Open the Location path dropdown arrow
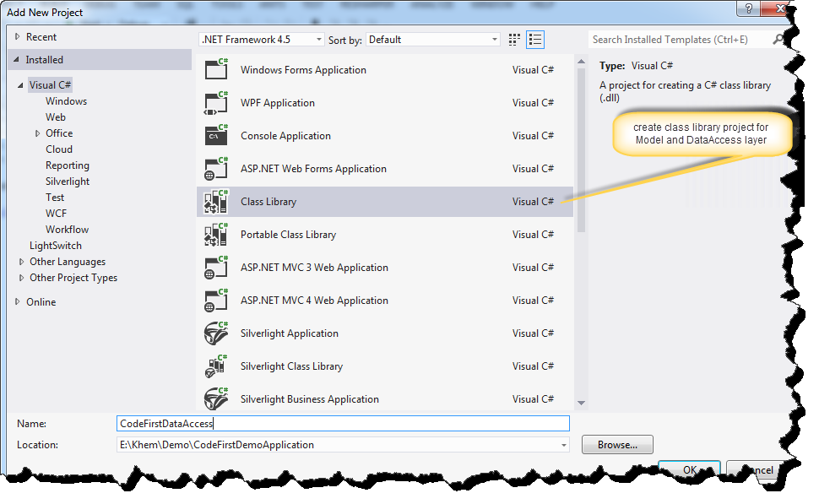The width and height of the screenshot is (819, 504). coord(563,445)
